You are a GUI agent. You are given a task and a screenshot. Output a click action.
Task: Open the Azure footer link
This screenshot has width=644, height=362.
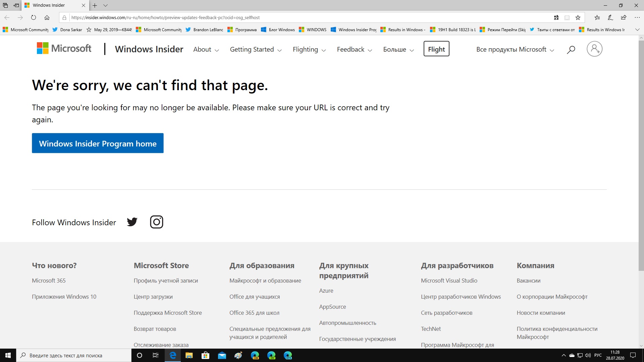tap(326, 291)
